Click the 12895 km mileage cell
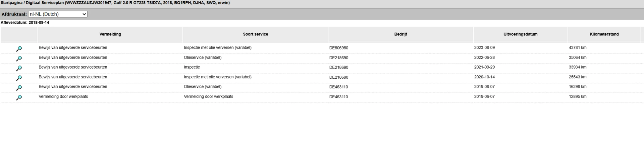Screen dimensions: 644x152 [578, 97]
